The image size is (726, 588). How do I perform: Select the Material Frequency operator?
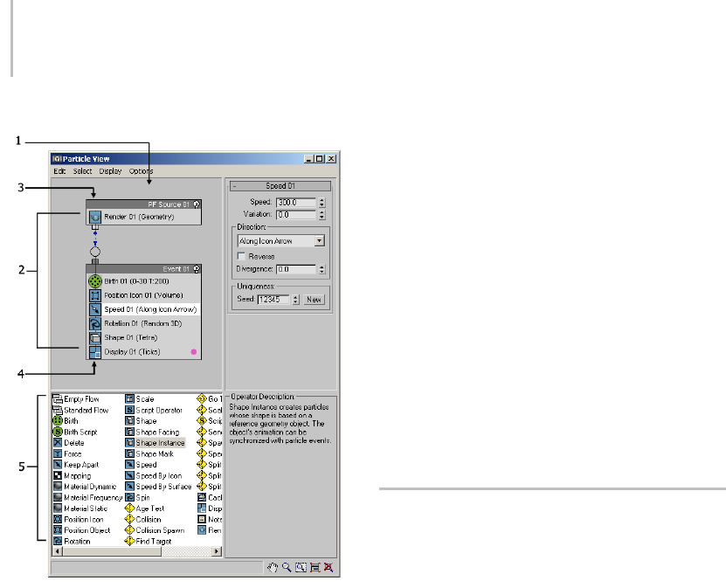coord(87,498)
